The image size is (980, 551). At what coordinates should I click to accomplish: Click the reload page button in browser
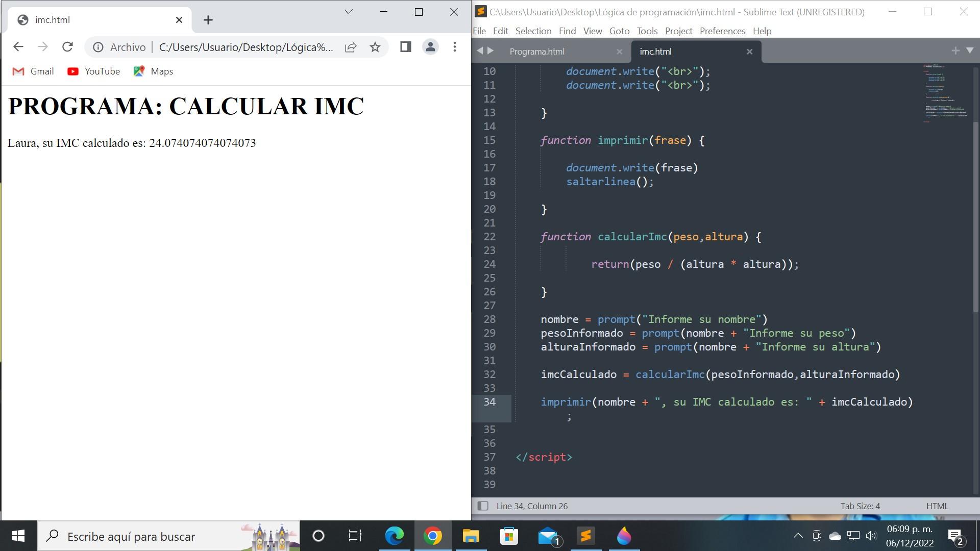pyautogui.click(x=67, y=47)
